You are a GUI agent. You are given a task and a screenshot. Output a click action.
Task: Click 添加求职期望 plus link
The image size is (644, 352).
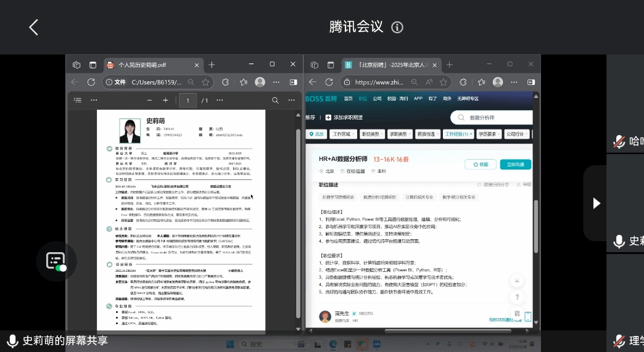[x=344, y=117]
